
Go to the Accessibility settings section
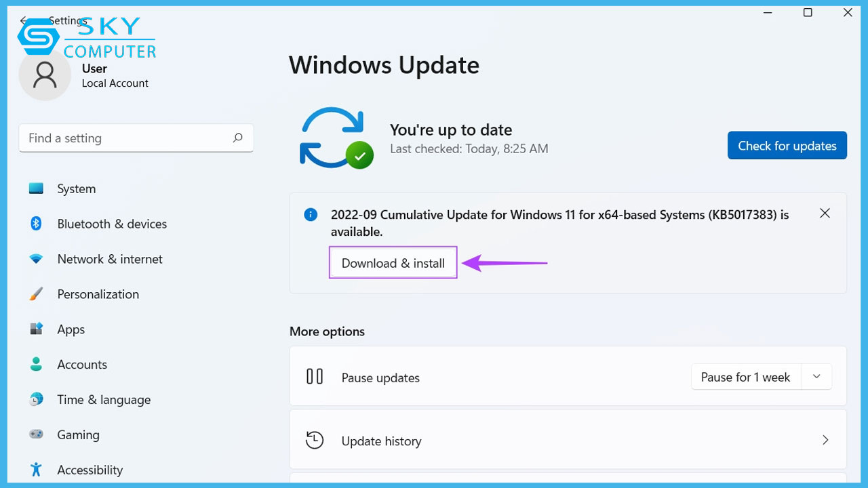coord(90,470)
